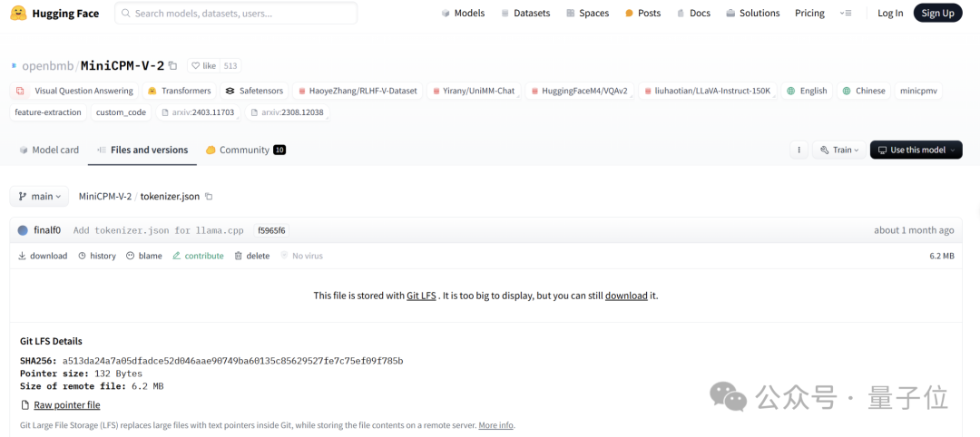Click the 6.2 MB file size label
This screenshot has height=437, width=980.
pos(942,256)
